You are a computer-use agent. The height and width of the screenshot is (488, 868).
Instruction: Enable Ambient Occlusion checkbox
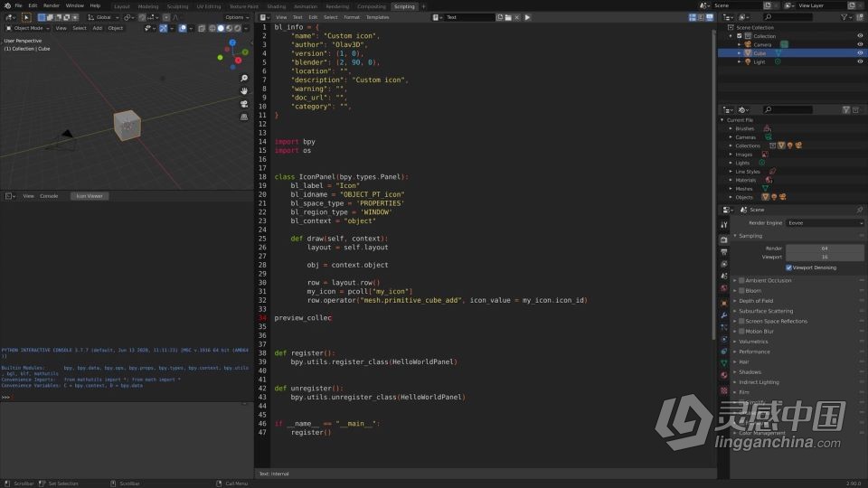(x=741, y=280)
